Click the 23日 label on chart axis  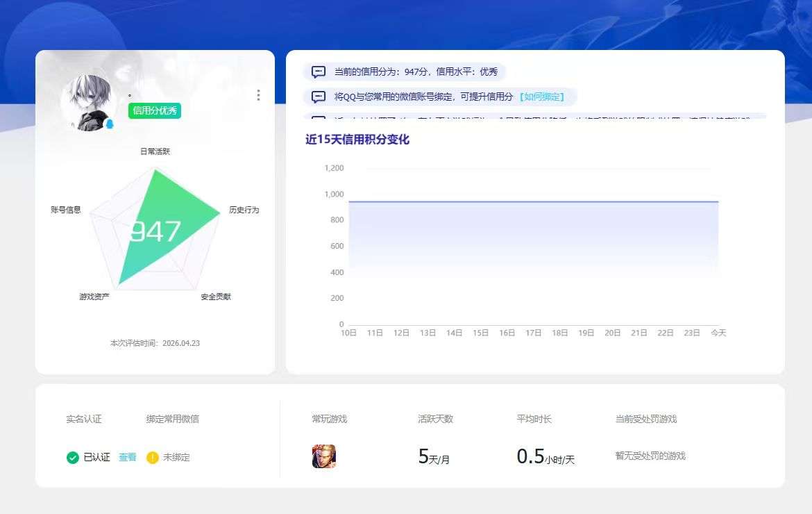692,333
